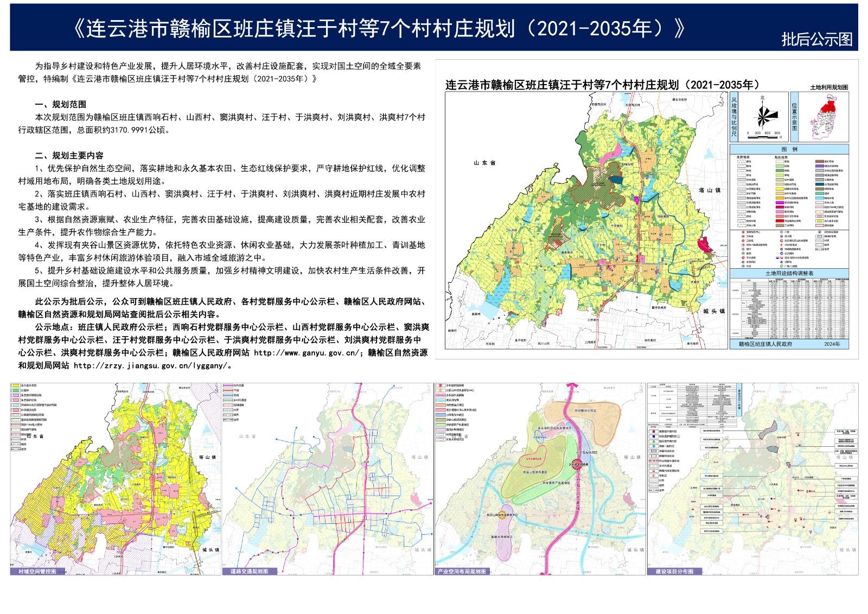The height and width of the screenshot is (614, 868).
Task: Click the 图例 legend header bar
Action: point(789,149)
